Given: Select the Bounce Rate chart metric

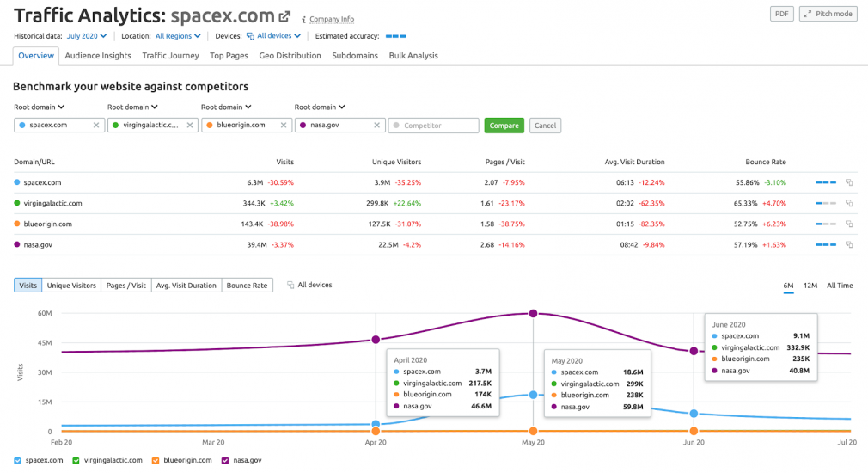Looking at the screenshot, I should [247, 286].
